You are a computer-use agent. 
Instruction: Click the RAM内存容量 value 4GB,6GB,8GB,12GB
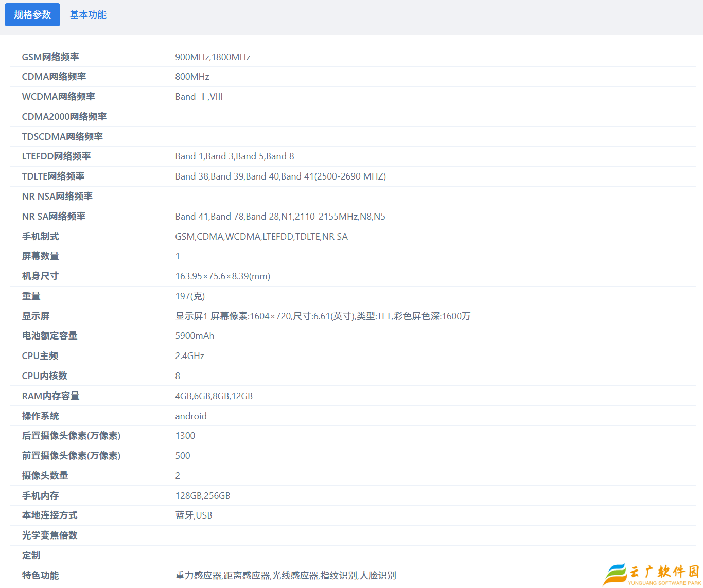click(x=214, y=396)
